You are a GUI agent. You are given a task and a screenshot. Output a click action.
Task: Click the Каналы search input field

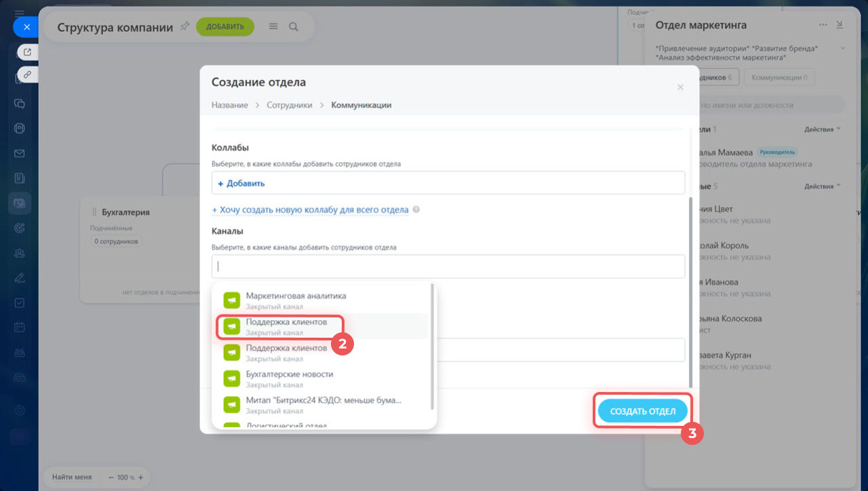448,267
